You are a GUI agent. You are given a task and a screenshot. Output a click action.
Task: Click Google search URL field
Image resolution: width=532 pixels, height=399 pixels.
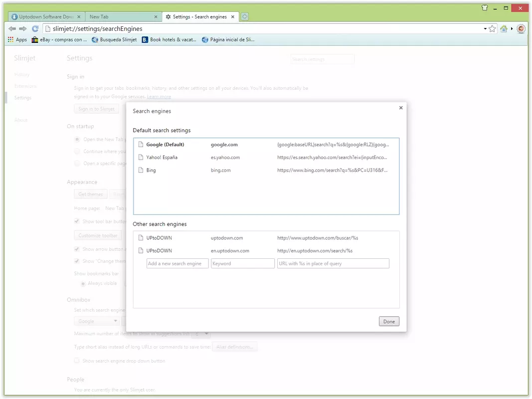coord(333,145)
